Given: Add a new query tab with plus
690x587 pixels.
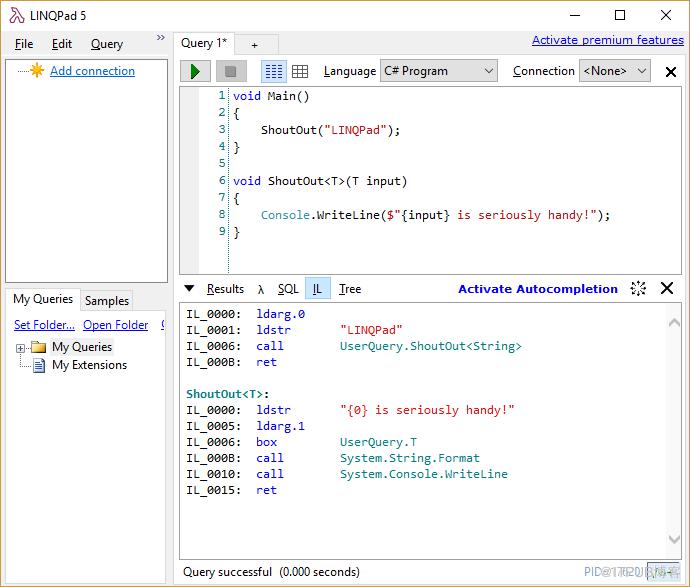Looking at the screenshot, I should pyautogui.click(x=254, y=45).
